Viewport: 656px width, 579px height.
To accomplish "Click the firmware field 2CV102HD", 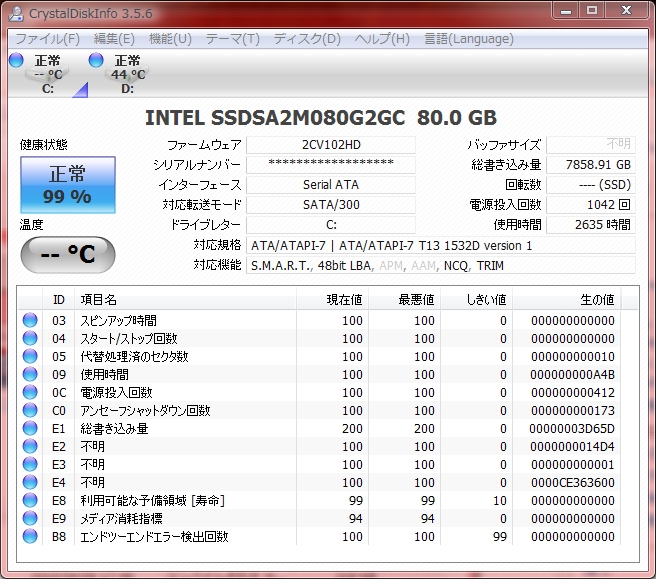I will (331, 145).
